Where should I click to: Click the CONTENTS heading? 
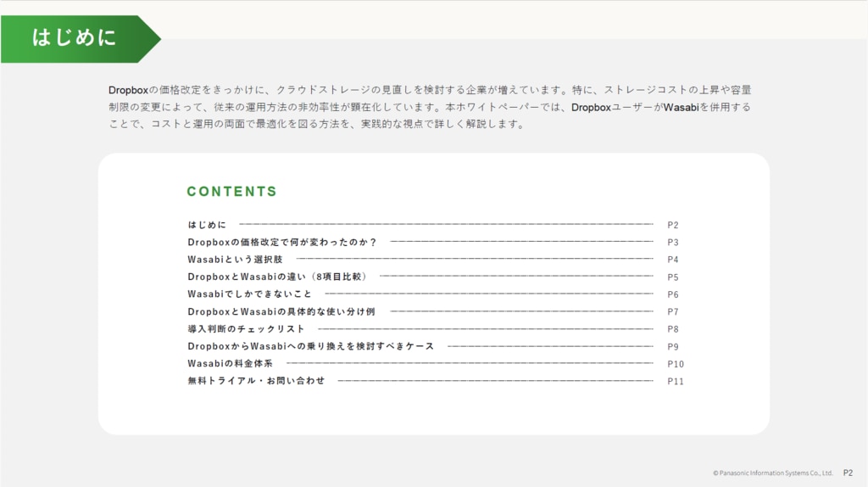[232, 192]
